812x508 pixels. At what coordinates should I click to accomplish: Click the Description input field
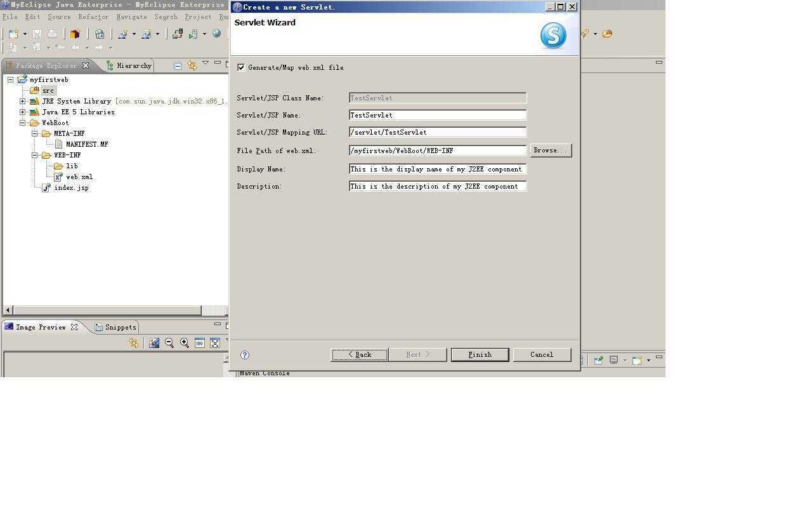tap(438, 186)
